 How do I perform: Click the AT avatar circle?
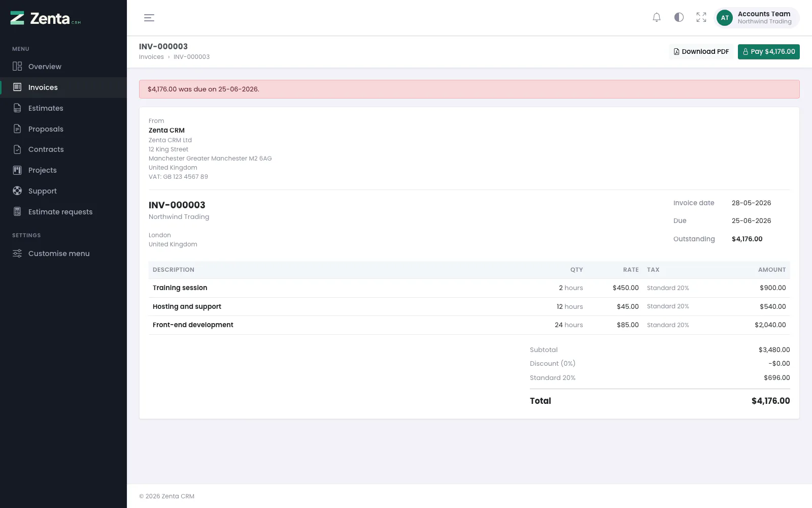click(725, 18)
